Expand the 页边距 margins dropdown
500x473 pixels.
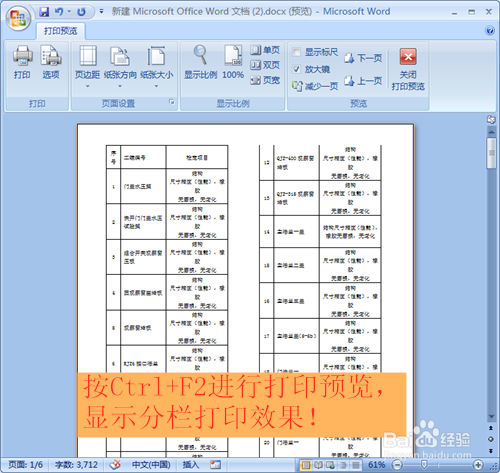point(87,67)
